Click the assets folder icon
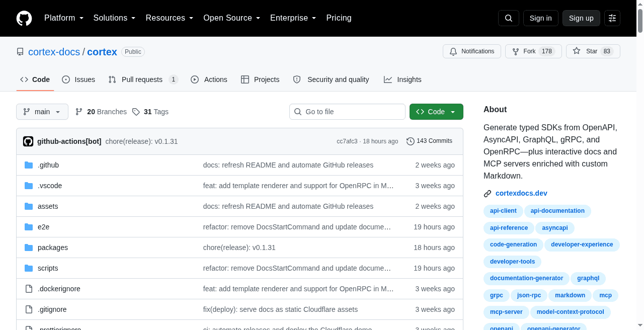The image size is (644, 330). click(x=29, y=206)
